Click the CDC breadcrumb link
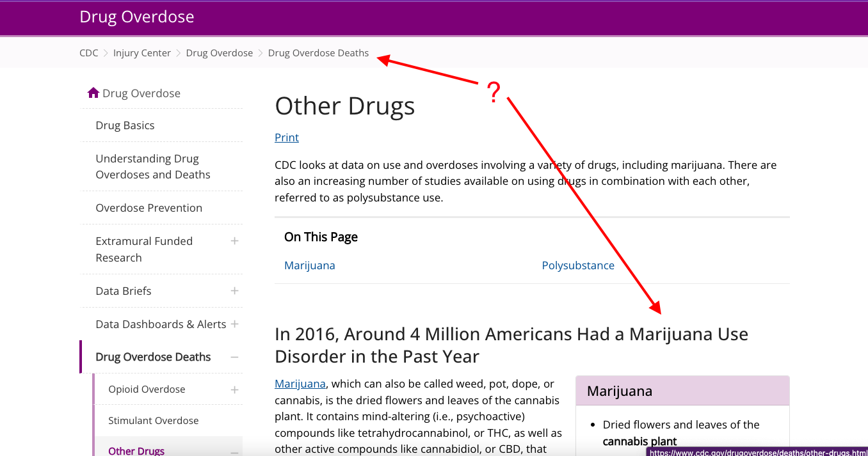Viewport: 868px width, 456px height. [x=88, y=53]
